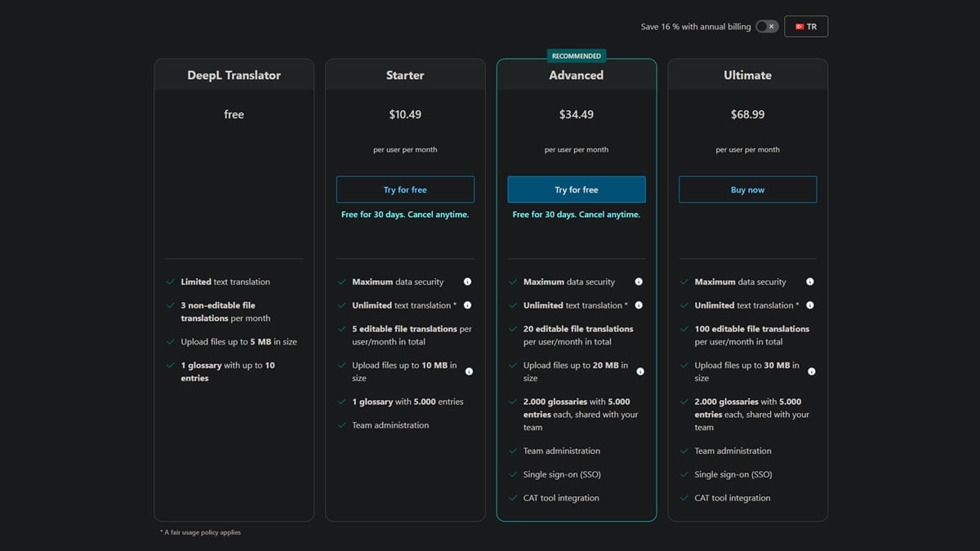The height and width of the screenshot is (551, 980).
Task: Click the RECOMMENDED badge above Advanced
Action: tap(577, 56)
